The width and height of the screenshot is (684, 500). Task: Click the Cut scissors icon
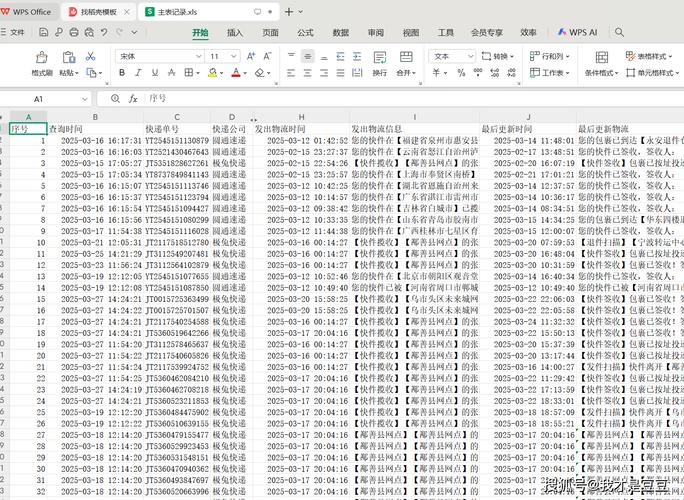(91, 57)
